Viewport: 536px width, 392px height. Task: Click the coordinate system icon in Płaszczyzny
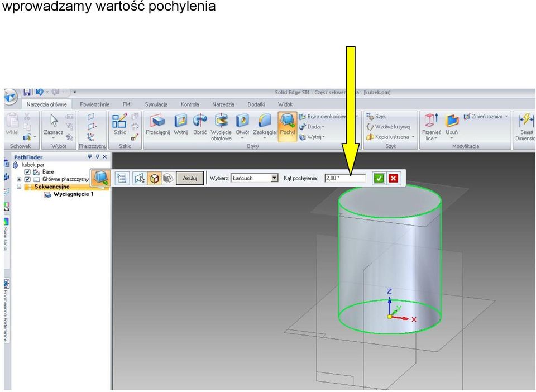tap(91, 137)
